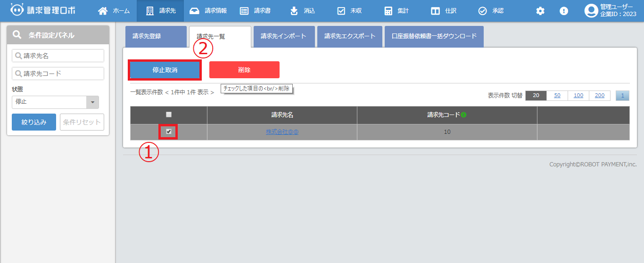Click the user avatar icon
The width and height of the screenshot is (644, 263).
(591, 11)
